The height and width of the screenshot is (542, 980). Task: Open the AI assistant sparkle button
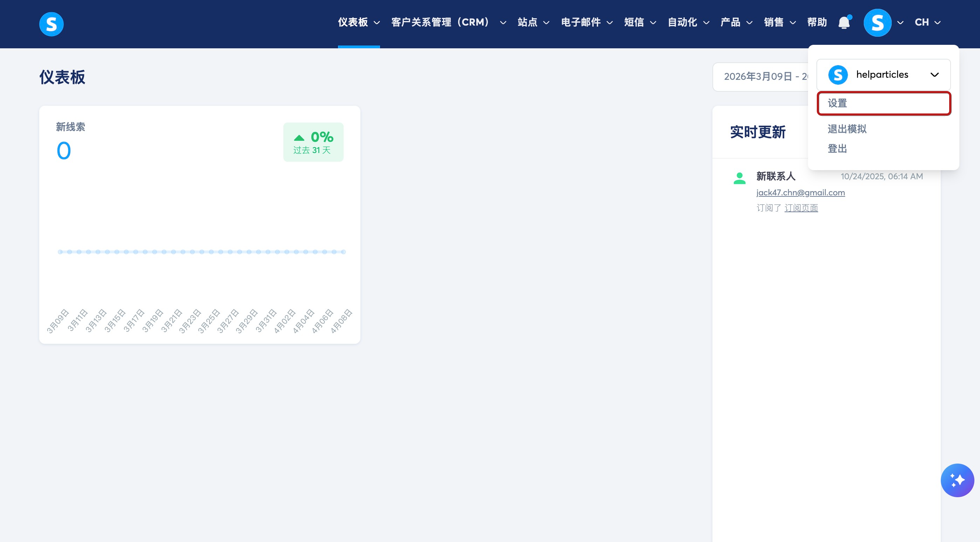[957, 480]
